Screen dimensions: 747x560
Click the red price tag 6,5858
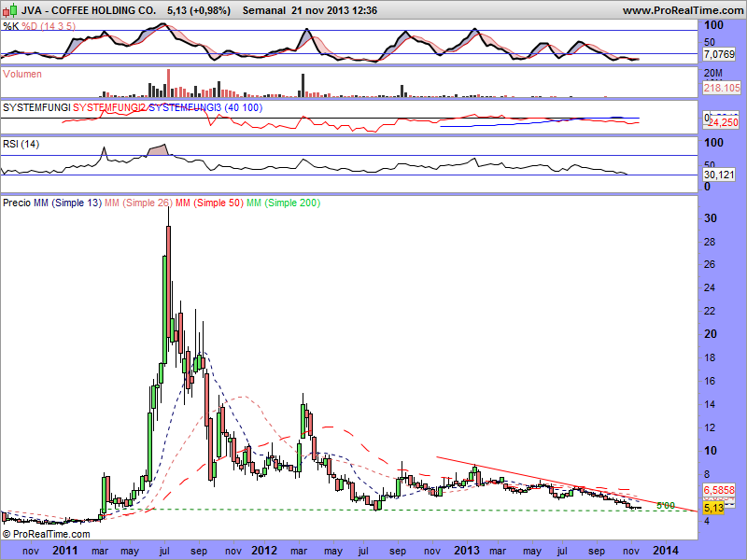click(719, 490)
